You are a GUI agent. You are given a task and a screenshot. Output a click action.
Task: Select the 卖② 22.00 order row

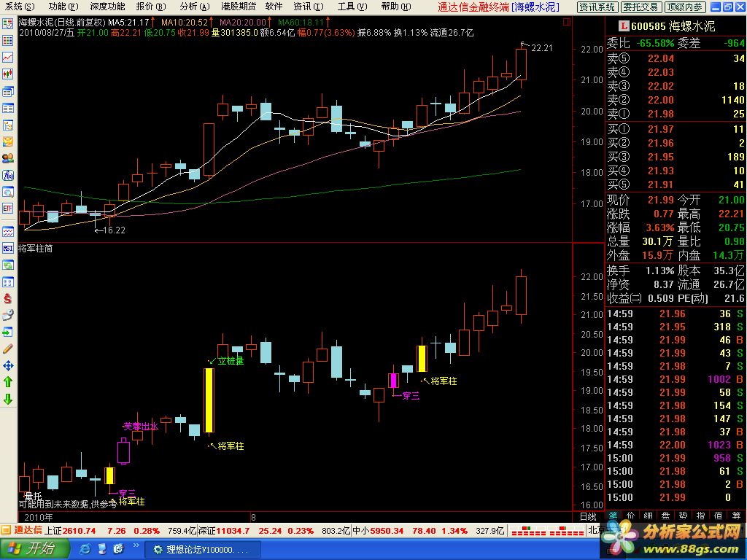pos(676,100)
